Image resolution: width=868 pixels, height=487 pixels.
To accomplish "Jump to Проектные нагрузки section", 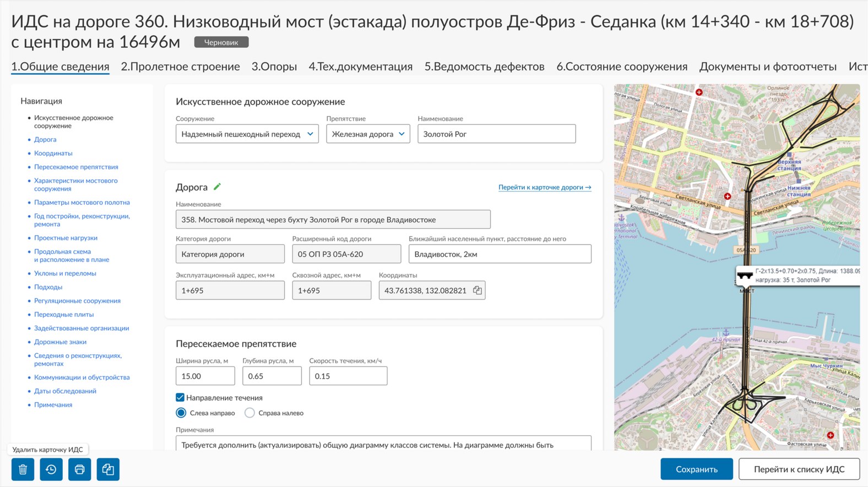I will click(x=66, y=238).
